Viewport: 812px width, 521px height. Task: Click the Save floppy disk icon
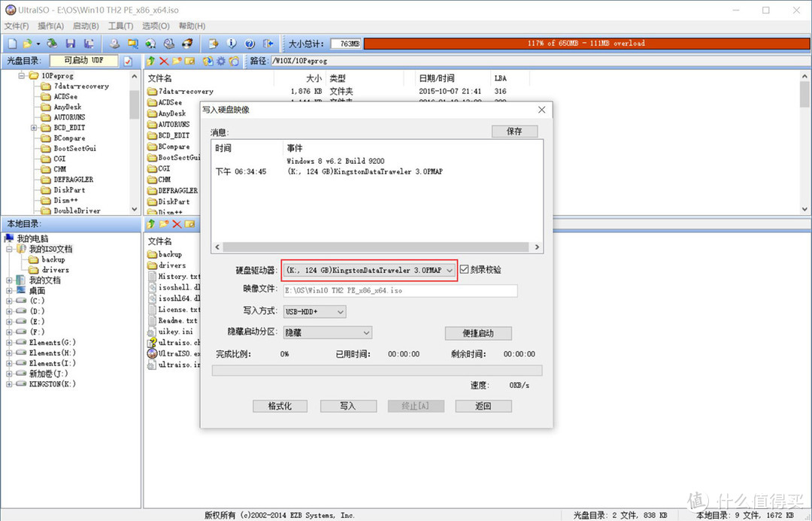click(x=71, y=44)
